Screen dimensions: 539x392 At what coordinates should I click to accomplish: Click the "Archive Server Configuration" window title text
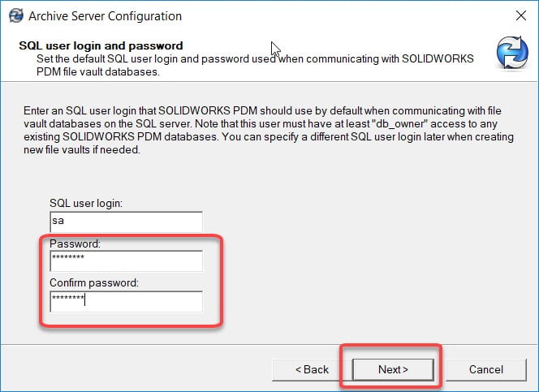pos(105,16)
